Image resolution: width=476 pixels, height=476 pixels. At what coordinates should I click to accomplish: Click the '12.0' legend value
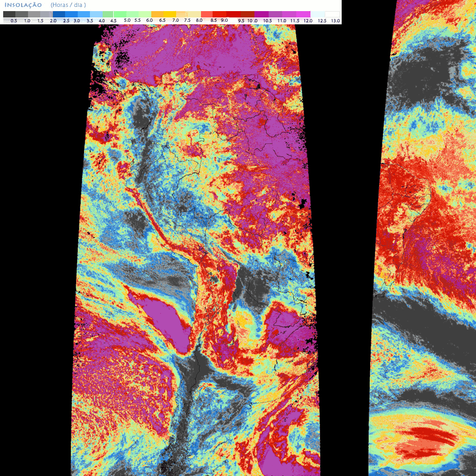[x=308, y=21]
